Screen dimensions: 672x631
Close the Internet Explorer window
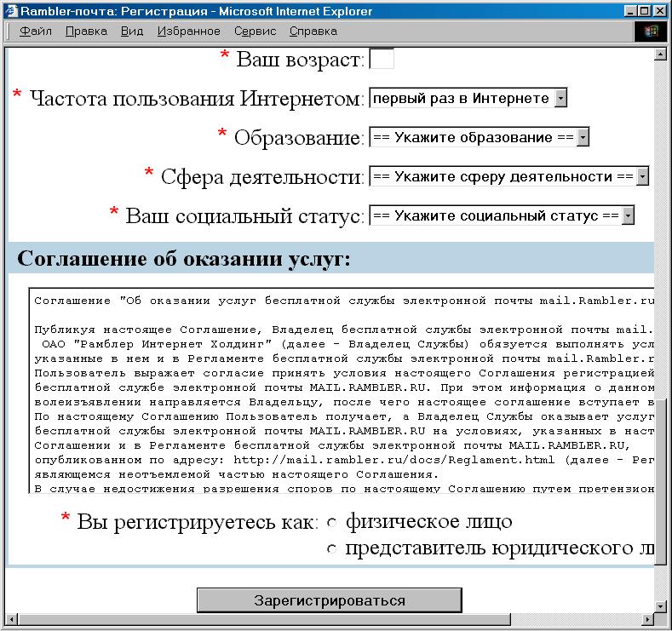(x=659, y=11)
